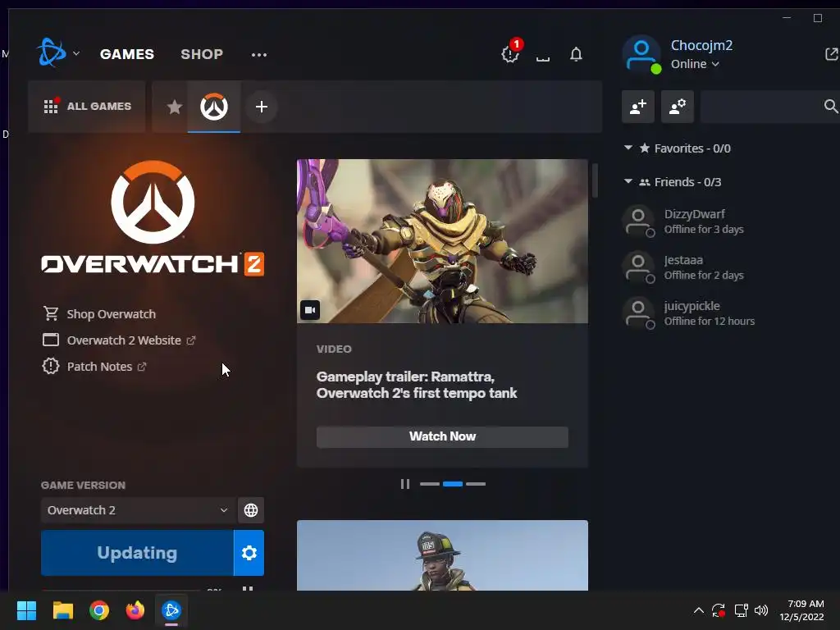Open Patch Notes link
Viewport: 840px width, 630px height.
click(94, 367)
